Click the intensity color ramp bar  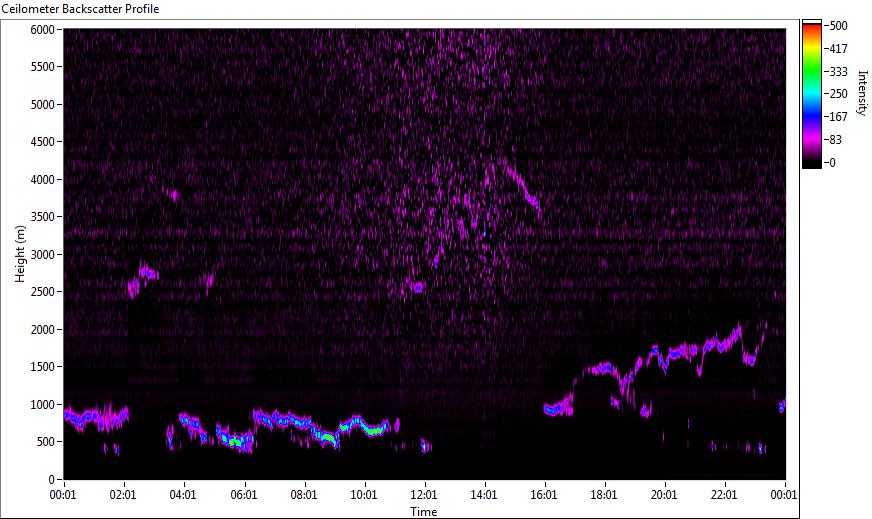pos(811,94)
